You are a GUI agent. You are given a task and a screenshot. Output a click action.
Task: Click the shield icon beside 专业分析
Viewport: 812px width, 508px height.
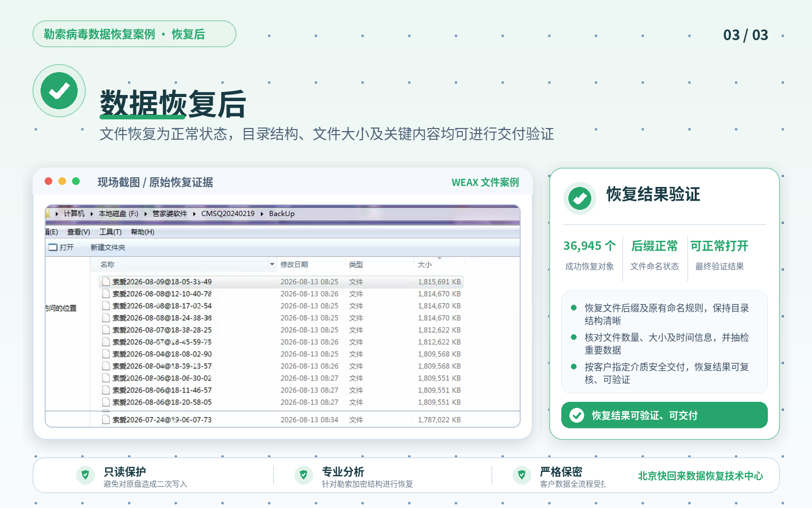tap(303, 475)
